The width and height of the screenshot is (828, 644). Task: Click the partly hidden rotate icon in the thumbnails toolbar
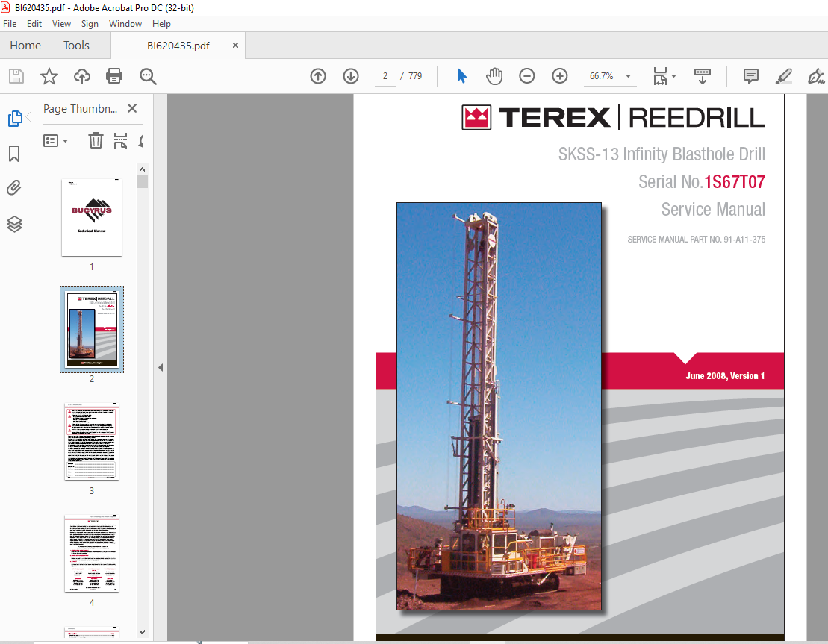pos(141,140)
